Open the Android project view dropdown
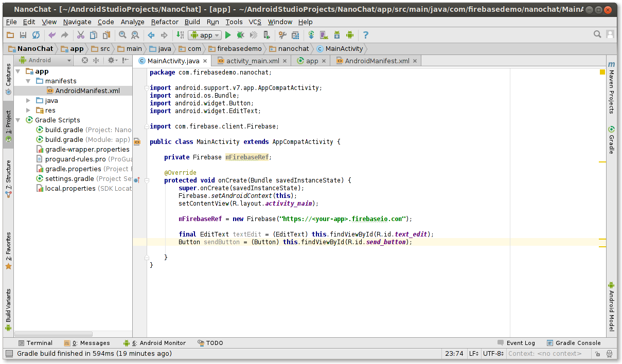Screen dimensions: 622x364 pyautogui.click(x=44, y=60)
